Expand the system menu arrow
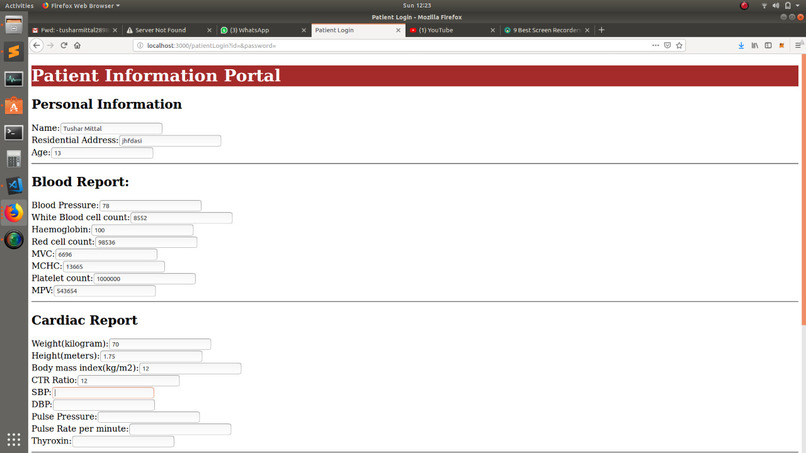 pyautogui.click(x=798, y=6)
